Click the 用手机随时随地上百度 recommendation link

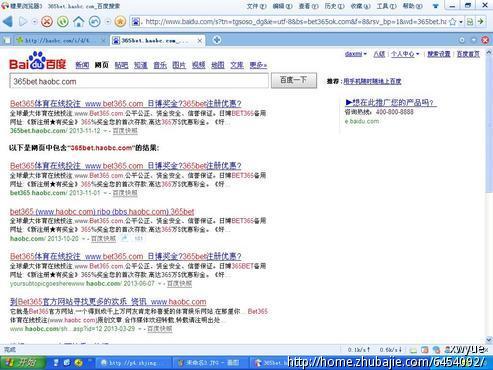point(372,81)
